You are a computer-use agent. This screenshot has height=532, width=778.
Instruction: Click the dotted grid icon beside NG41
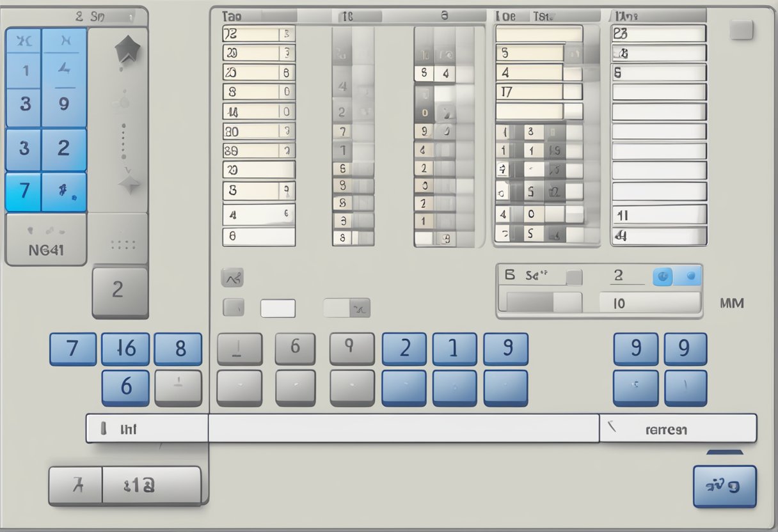122,244
